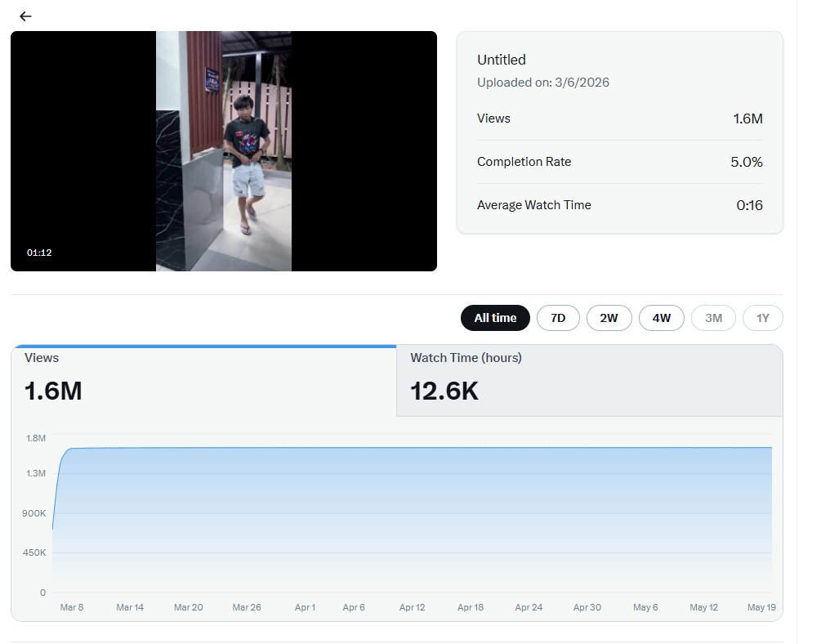This screenshot has height=644, width=821.
Task: Switch to Watch Time (hours) tab
Action: pyautogui.click(x=590, y=380)
